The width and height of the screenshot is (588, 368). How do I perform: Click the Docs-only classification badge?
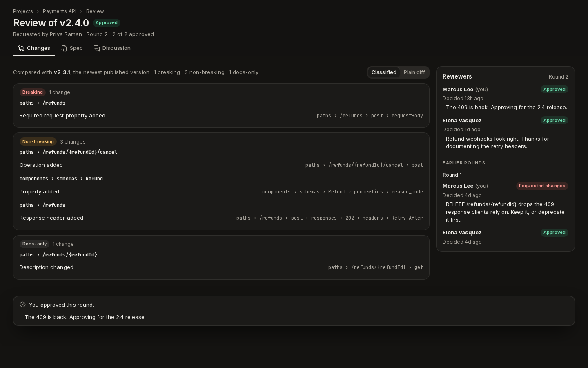click(x=34, y=244)
